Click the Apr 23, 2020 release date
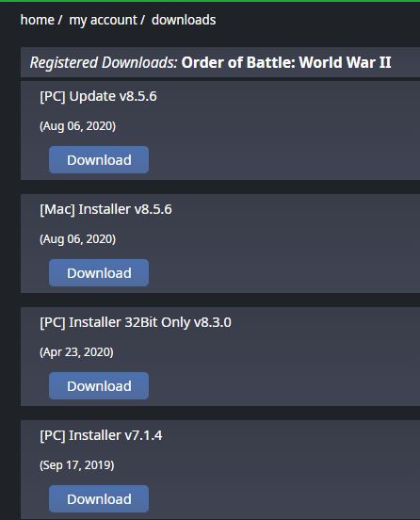The image size is (420, 520). pyautogui.click(x=76, y=352)
